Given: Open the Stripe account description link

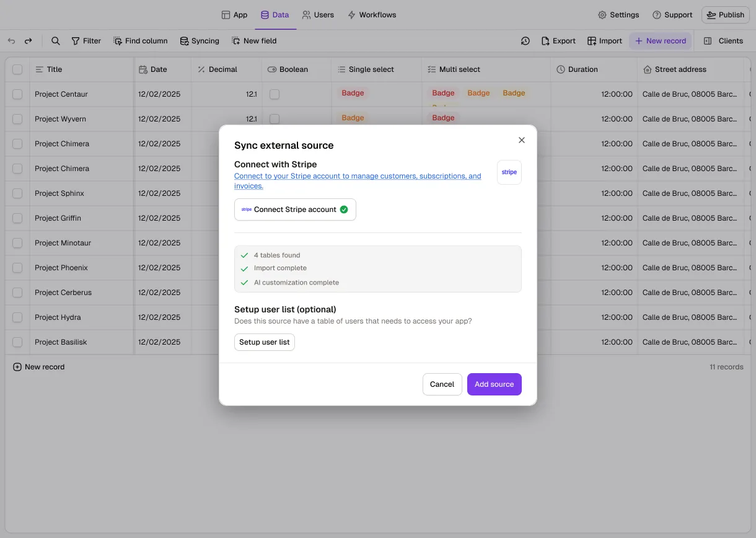Looking at the screenshot, I should (358, 181).
